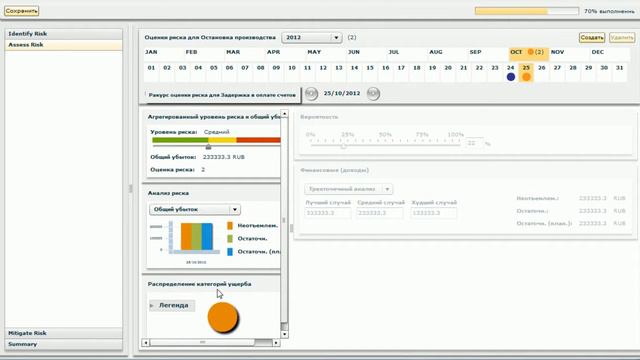Select APR in the month timeline

pos(273,52)
